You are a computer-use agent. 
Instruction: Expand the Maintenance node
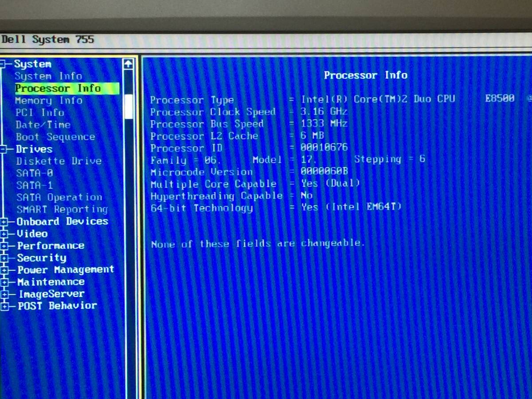tap(4, 282)
